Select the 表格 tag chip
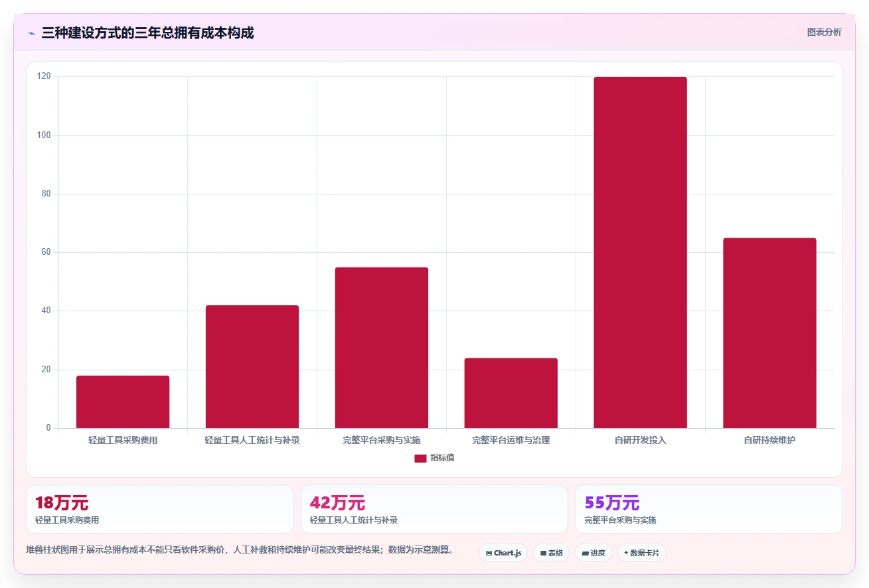 551,553
